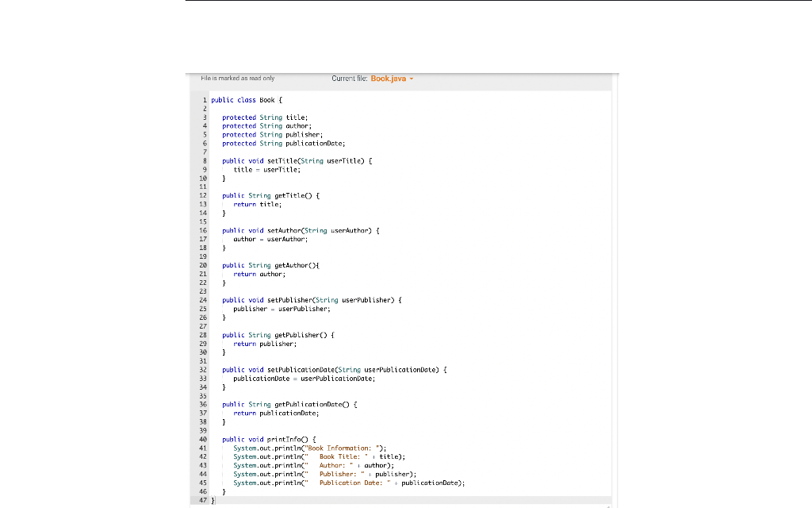812x508 pixels.
Task: Select line number 1 in the gutter
Action: [205, 100]
